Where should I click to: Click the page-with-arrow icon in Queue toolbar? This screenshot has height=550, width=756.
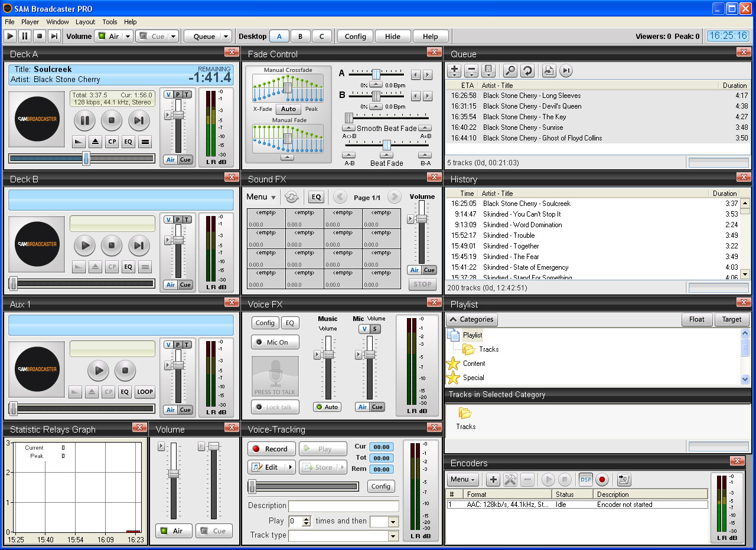(x=549, y=71)
